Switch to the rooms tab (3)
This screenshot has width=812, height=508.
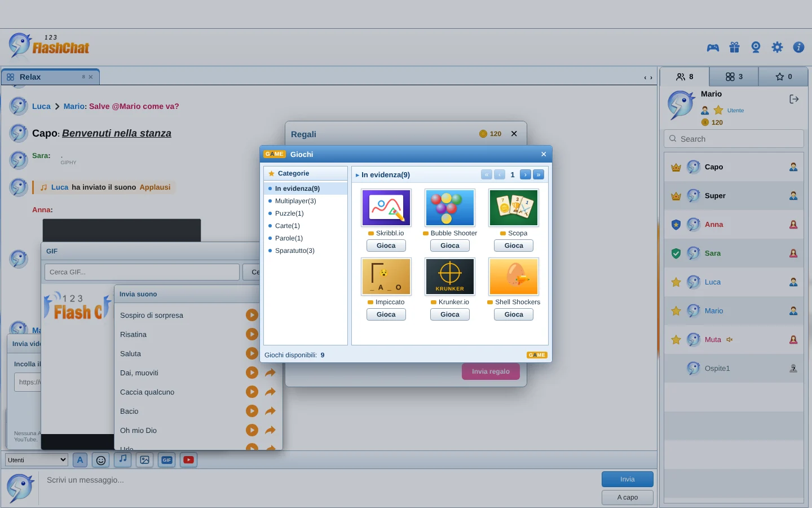734,77
